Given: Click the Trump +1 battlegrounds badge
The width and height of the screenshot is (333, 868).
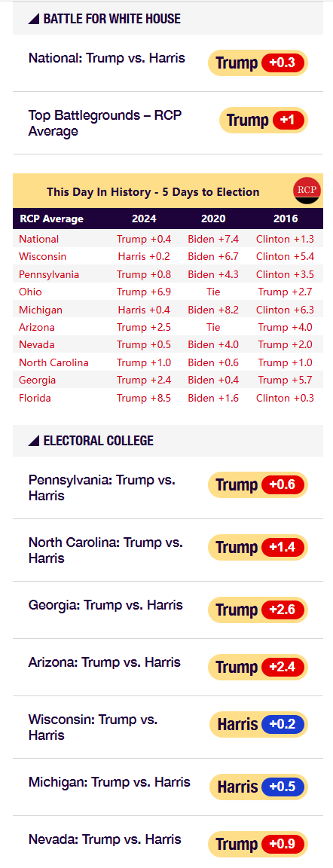Looking at the screenshot, I should [263, 120].
